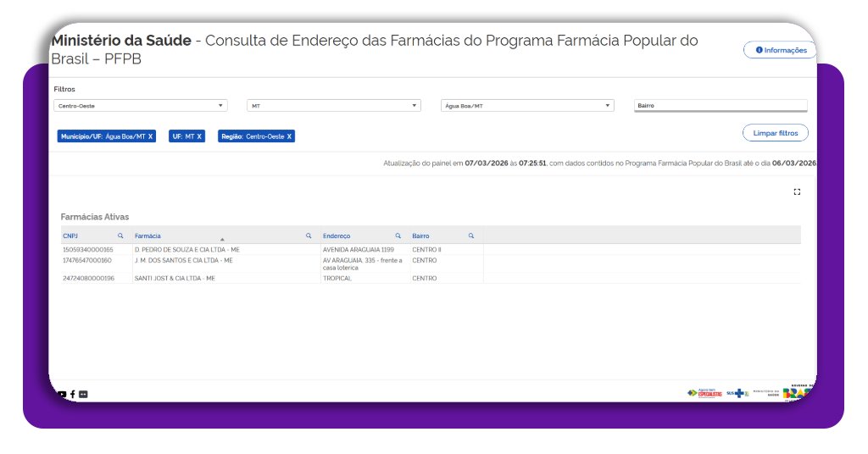Open the Flickr icon in footer
This screenshot has width=868, height=454.
click(x=83, y=394)
